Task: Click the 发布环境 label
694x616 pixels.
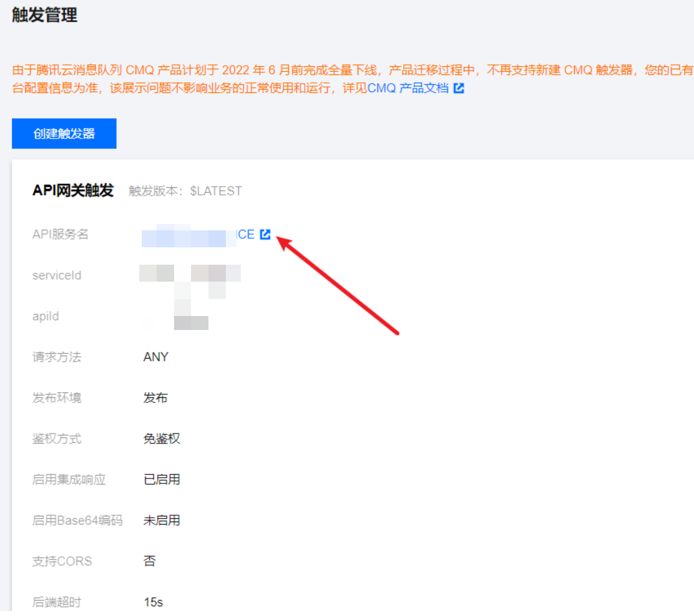Action: [57, 398]
